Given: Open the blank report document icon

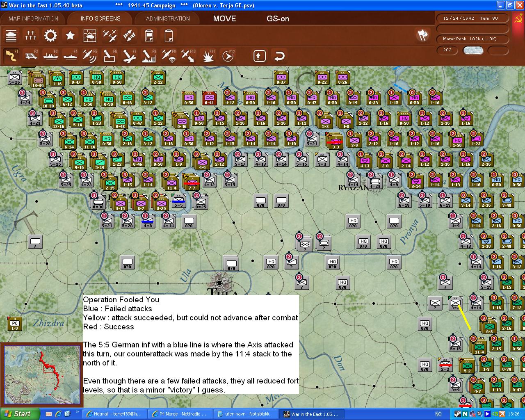Looking at the screenshot, I should point(169,36).
